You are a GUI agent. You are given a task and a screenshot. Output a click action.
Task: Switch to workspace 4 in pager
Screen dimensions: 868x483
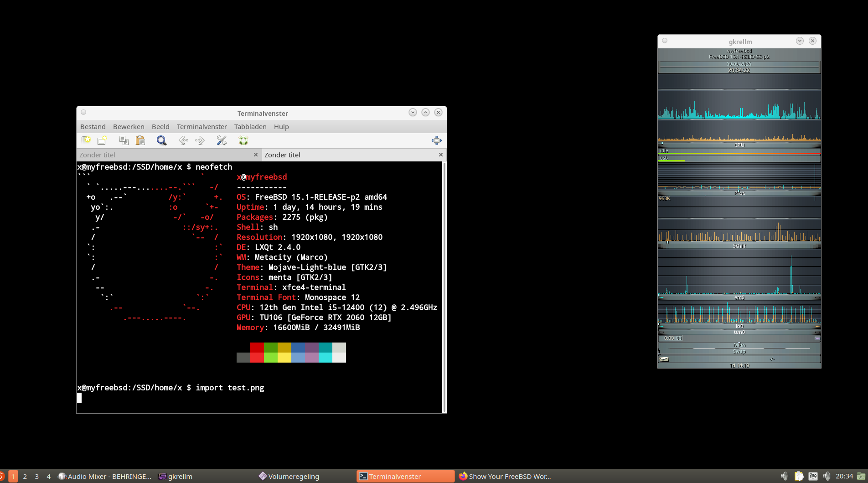[x=49, y=476]
